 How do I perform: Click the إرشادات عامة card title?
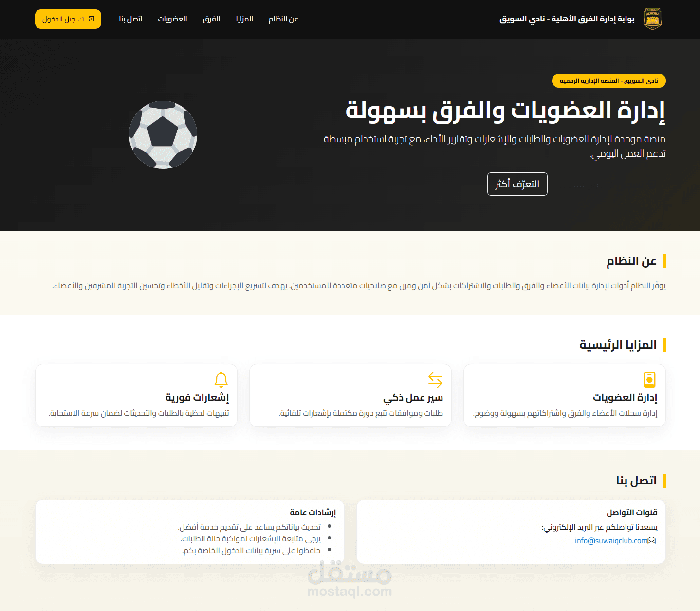click(313, 513)
